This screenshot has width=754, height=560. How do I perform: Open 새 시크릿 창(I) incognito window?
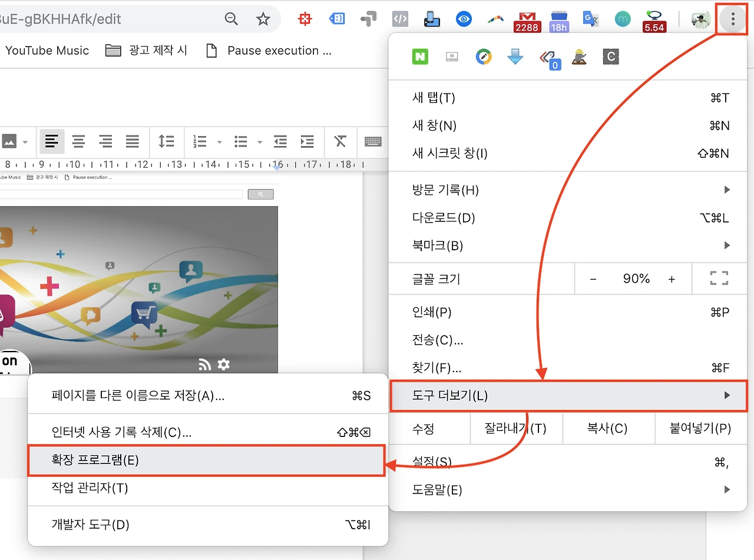pyautogui.click(x=568, y=153)
